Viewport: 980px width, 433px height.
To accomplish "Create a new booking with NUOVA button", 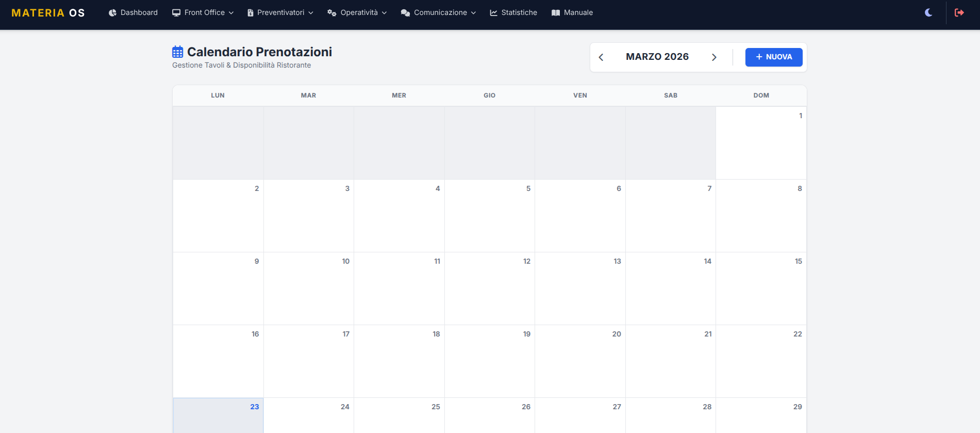I will 773,57.
